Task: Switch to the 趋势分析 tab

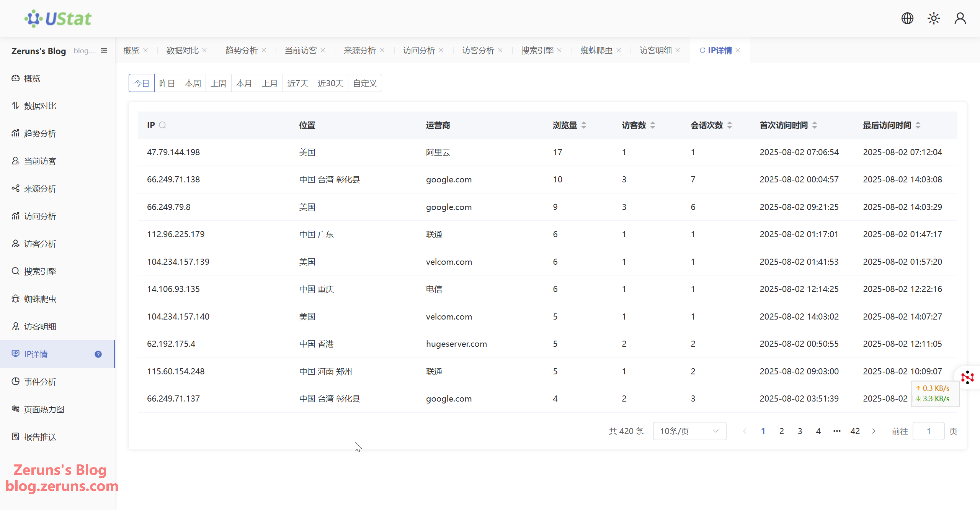Action: click(x=242, y=51)
